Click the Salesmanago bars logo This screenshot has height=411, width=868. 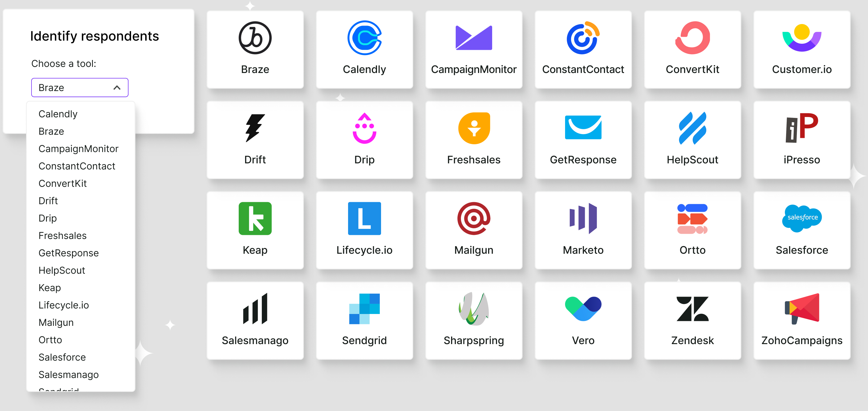[x=255, y=308]
